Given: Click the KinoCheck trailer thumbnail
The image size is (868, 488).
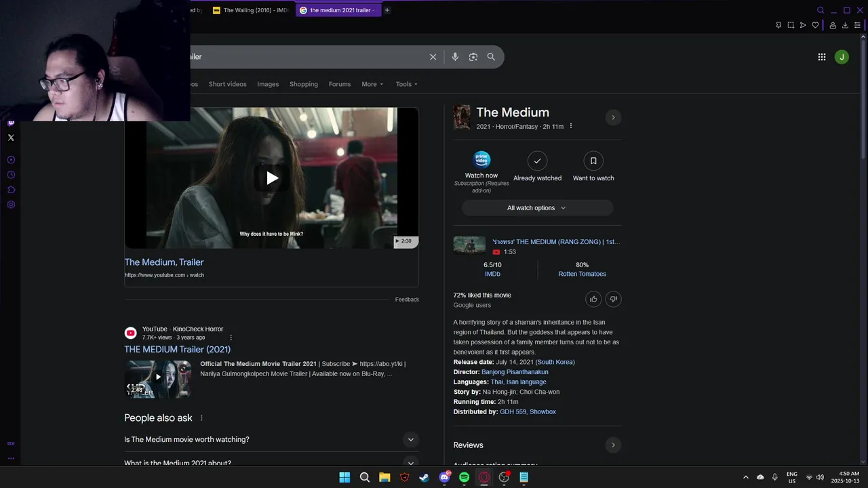Looking at the screenshot, I should tap(158, 379).
